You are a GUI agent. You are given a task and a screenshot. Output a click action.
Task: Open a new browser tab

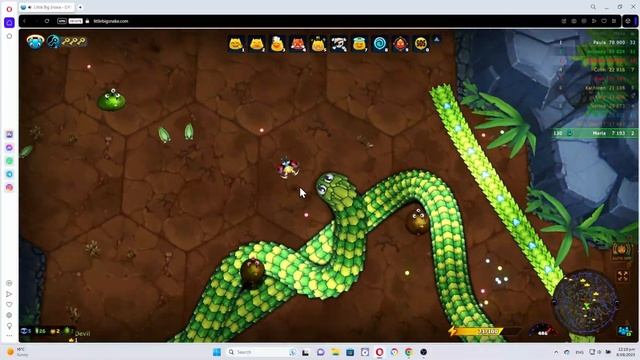point(80,7)
